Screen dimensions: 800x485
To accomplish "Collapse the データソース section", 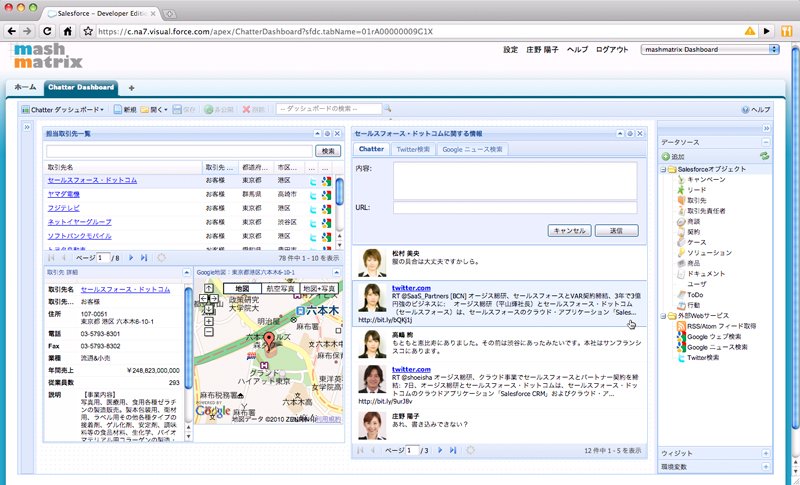I will point(765,142).
